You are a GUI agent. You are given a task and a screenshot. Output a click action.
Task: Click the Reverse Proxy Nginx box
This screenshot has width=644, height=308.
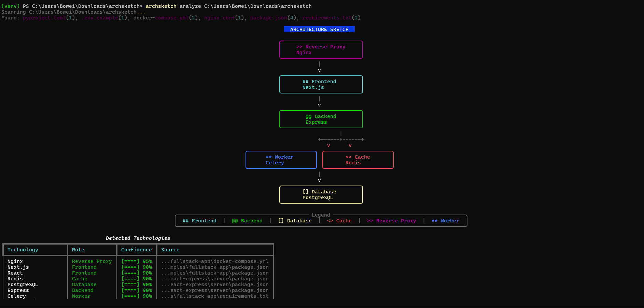pos(321,50)
